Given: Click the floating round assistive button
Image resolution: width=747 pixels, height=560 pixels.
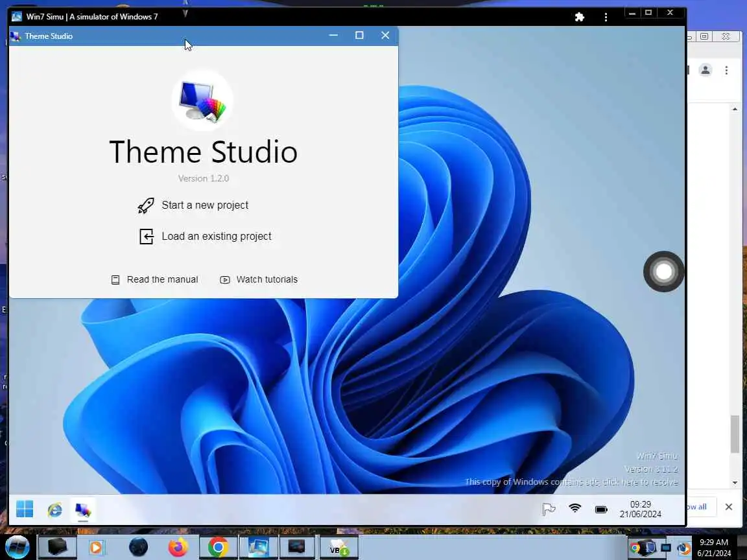Looking at the screenshot, I should (x=663, y=272).
